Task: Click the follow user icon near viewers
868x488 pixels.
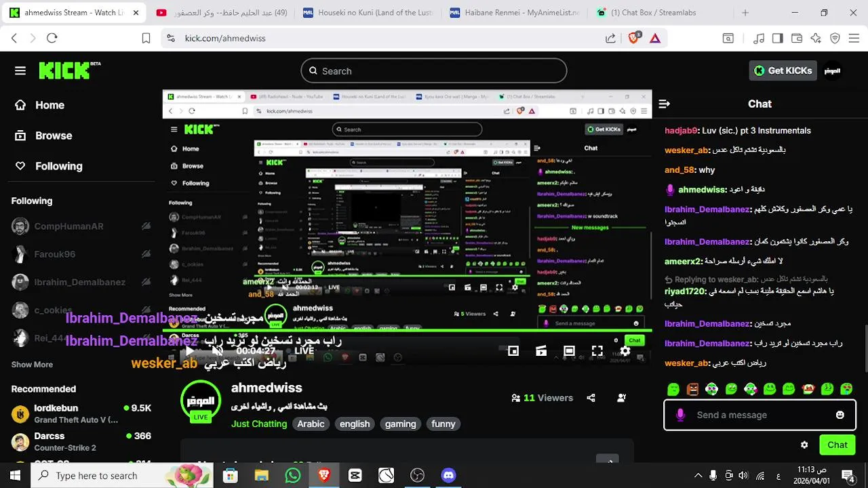Action: tap(621, 398)
